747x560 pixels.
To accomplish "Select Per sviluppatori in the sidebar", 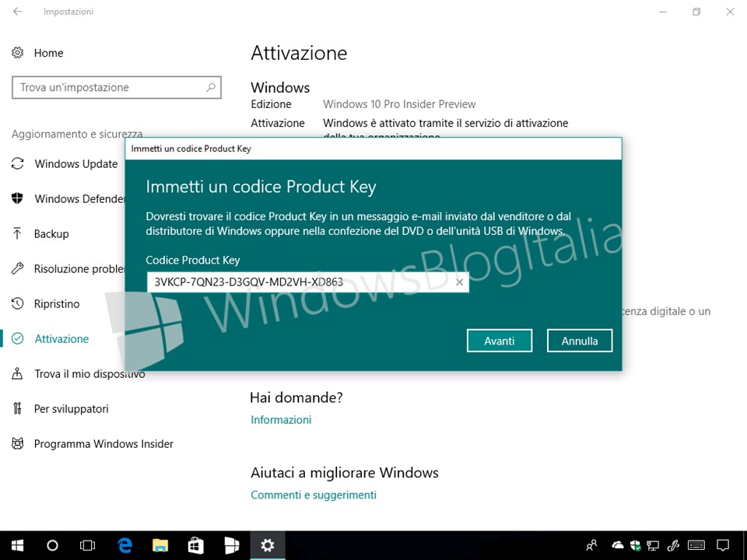I will [72, 408].
